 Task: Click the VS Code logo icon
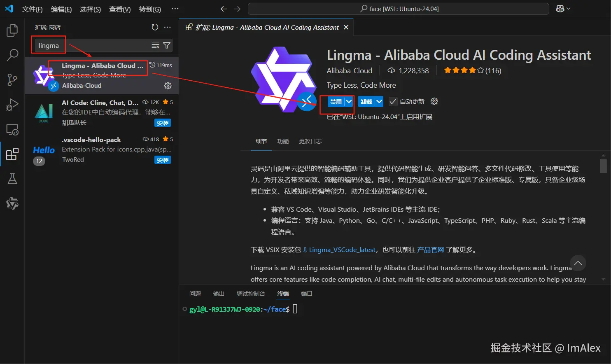[x=9, y=9]
